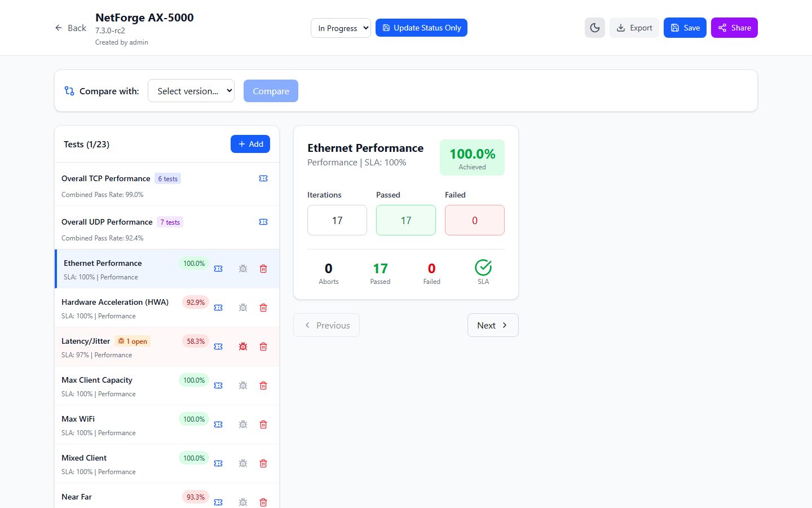The width and height of the screenshot is (812, 508).
Task: Click the 7 tests badge
Action: (170, 222)
